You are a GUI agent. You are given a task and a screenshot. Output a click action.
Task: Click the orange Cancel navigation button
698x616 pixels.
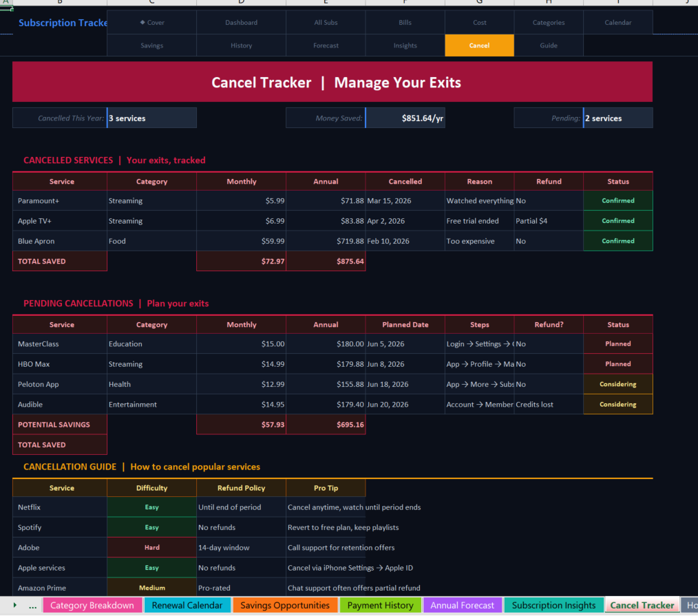click(479, 45)
